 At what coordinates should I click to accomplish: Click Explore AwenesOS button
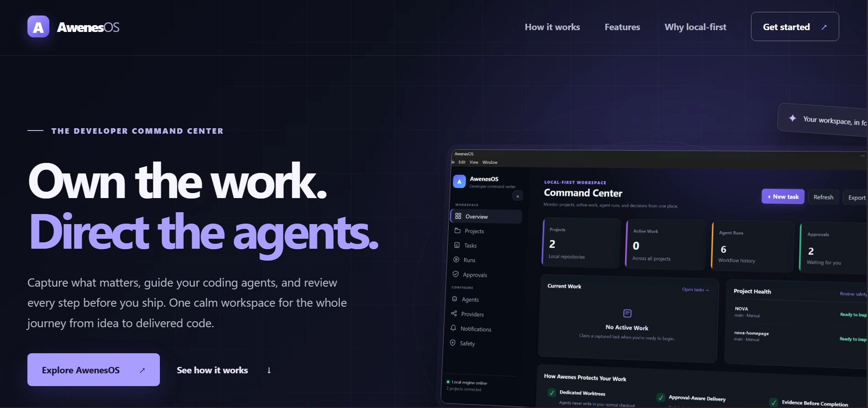coord(94,370)
